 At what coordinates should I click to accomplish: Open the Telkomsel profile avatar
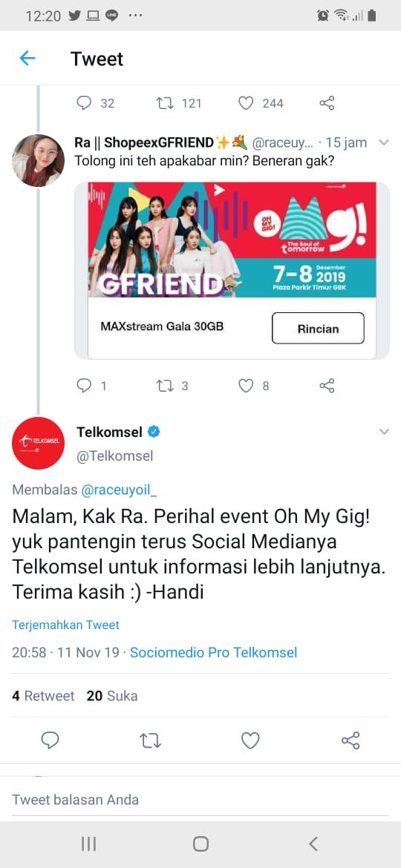coord(38,443)
